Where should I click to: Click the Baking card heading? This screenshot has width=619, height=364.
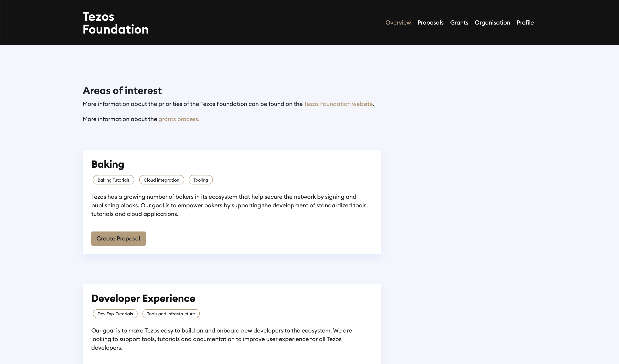pyautogui.click(x=108, y=164)
